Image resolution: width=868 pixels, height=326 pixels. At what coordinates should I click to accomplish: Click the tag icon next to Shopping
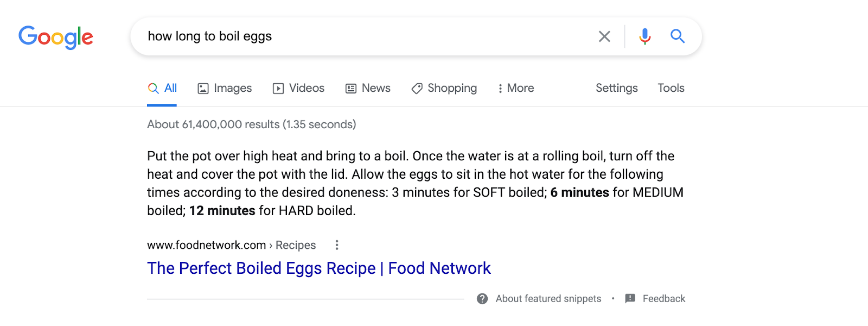(417, 88)
